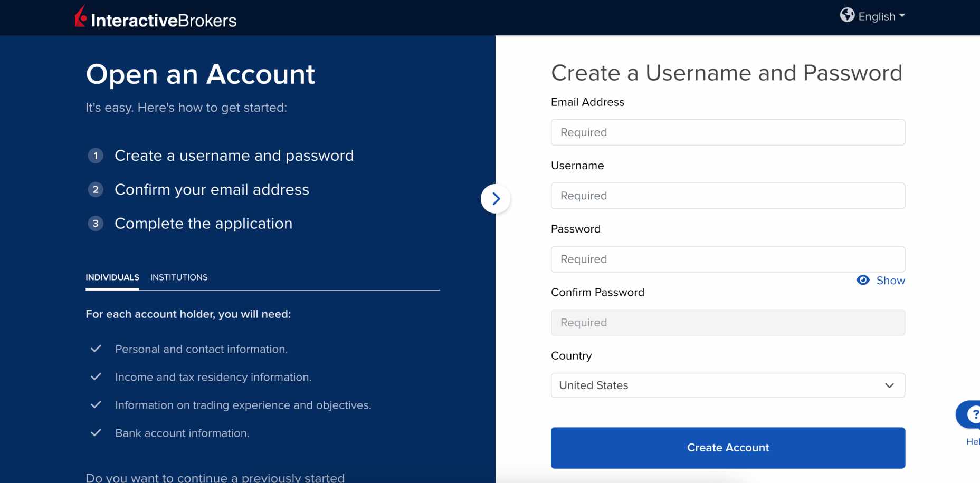This screenshot has height=483, width=980.
Task: Focus the Confirm Password field
Action: point(728,322)
